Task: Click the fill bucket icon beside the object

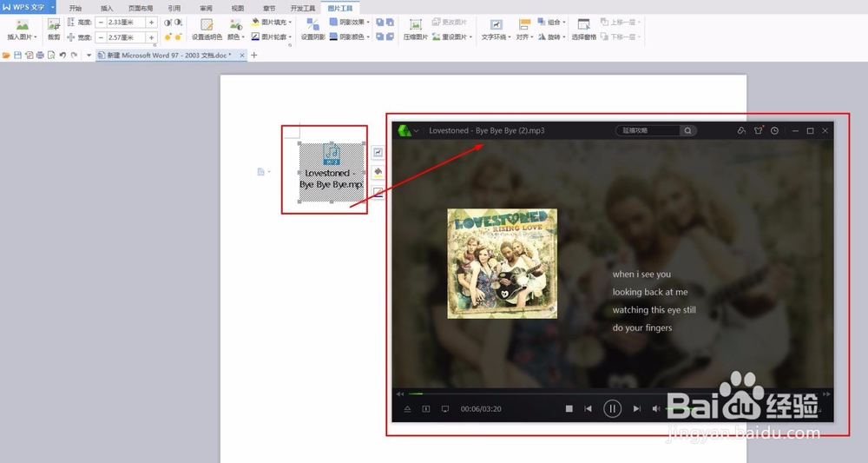Action: pos(378,172)
